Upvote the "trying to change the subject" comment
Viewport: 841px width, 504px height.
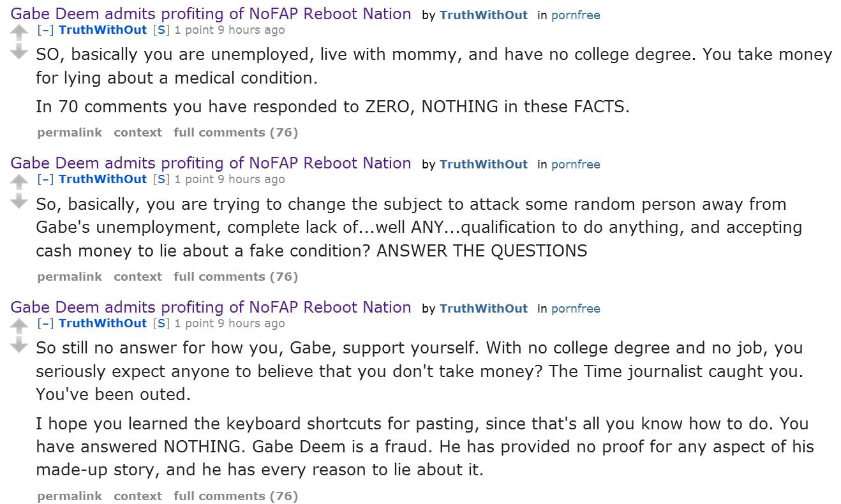tap(20, 182)
